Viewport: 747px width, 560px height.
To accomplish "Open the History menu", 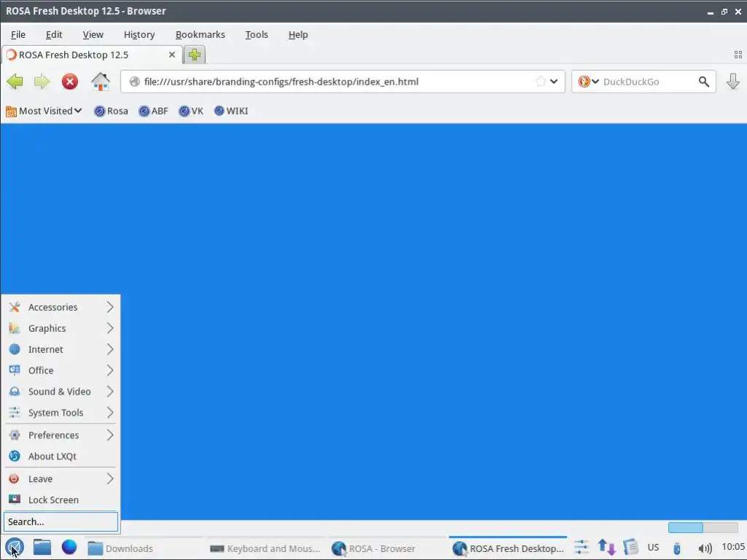I will [x=139, y=35].
